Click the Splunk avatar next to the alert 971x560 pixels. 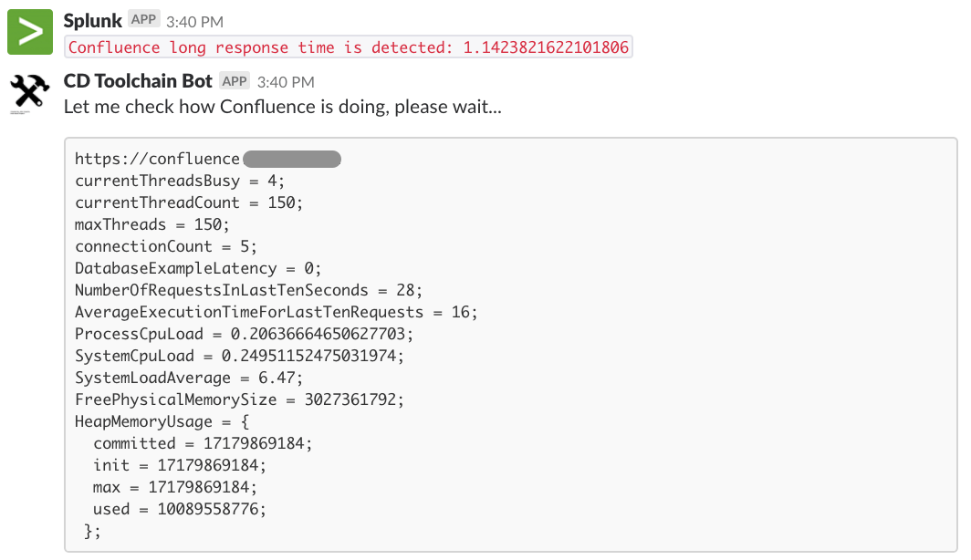(x=30, y=30)
